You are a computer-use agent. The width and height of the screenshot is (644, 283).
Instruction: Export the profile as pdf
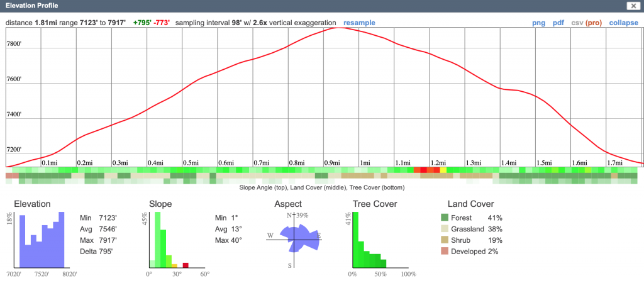tap(558, 23)
